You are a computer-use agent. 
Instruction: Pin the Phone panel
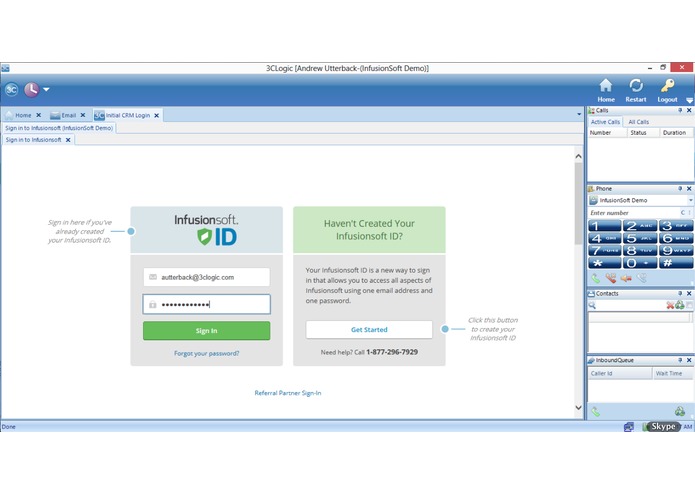(680, 189)
